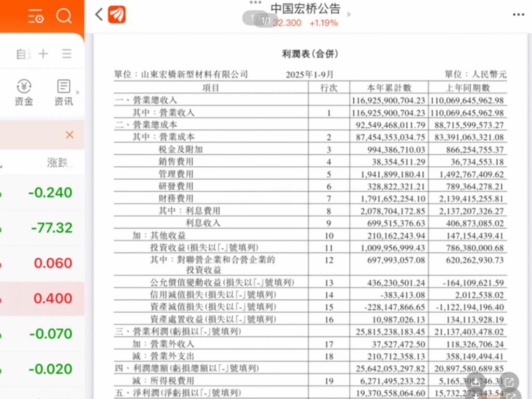This screenshot has width=532, height=399.
Task: Click value 6,271,495,233.22
Action: pyautogui.click(x=393, y=381)
